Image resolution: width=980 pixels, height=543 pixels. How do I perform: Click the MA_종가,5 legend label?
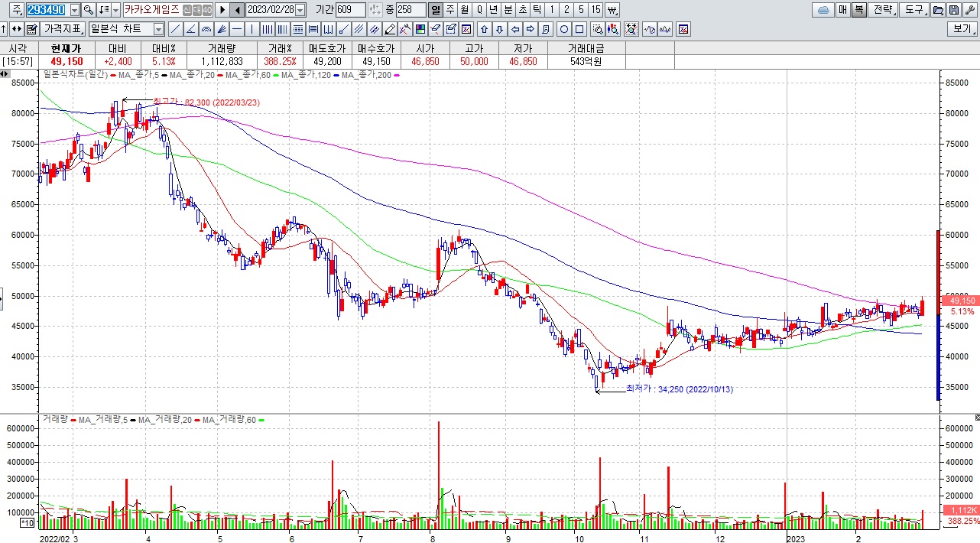click(138, 75)
